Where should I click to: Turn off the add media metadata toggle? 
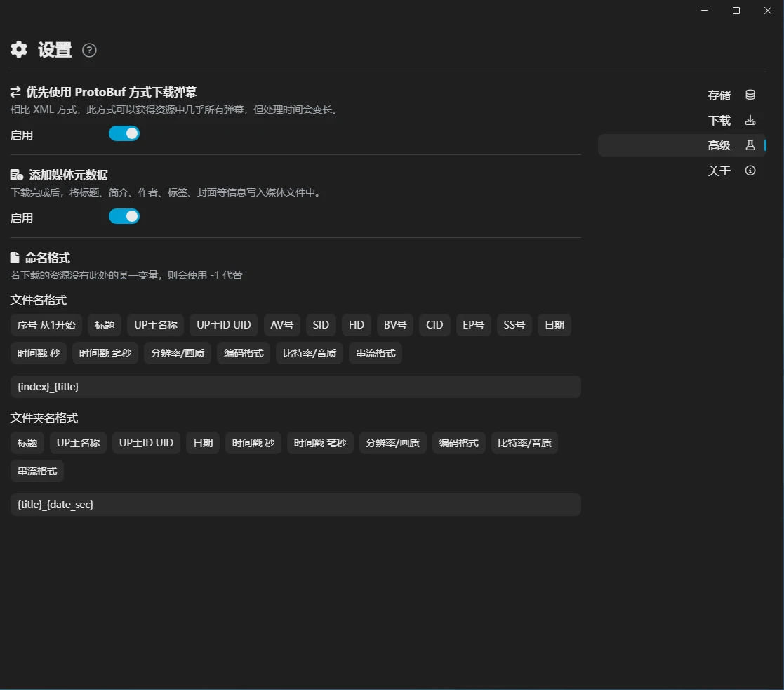pos(124,216)
